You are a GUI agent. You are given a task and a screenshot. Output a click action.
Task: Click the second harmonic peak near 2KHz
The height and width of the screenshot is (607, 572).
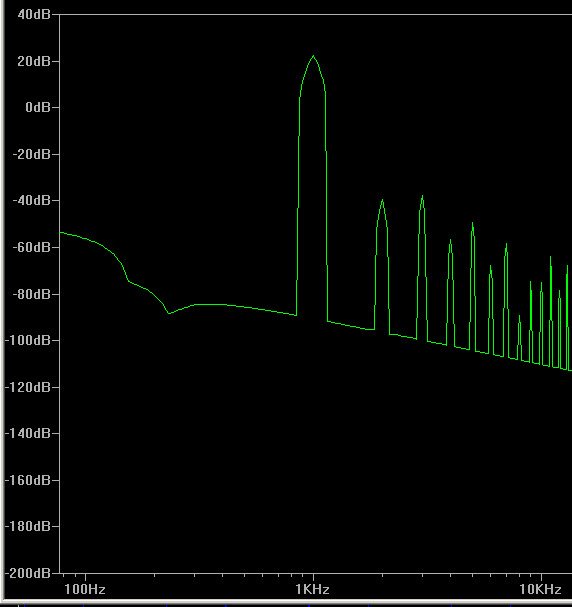pyautogui.click(x=382, y=201)
